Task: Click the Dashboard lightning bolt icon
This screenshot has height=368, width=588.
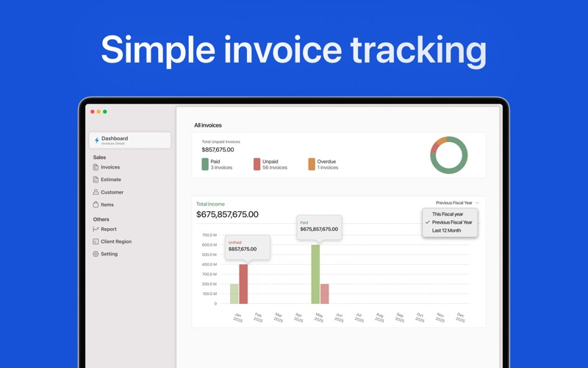Action: click(x=97, y=141)
